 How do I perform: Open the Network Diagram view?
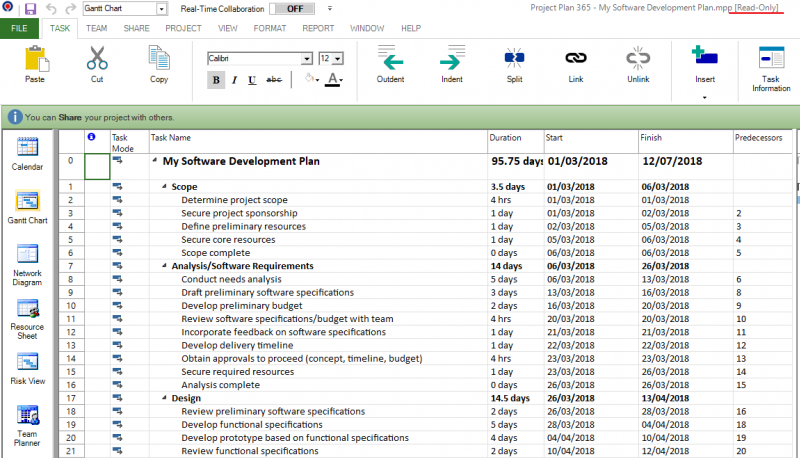tap(27, 265)
